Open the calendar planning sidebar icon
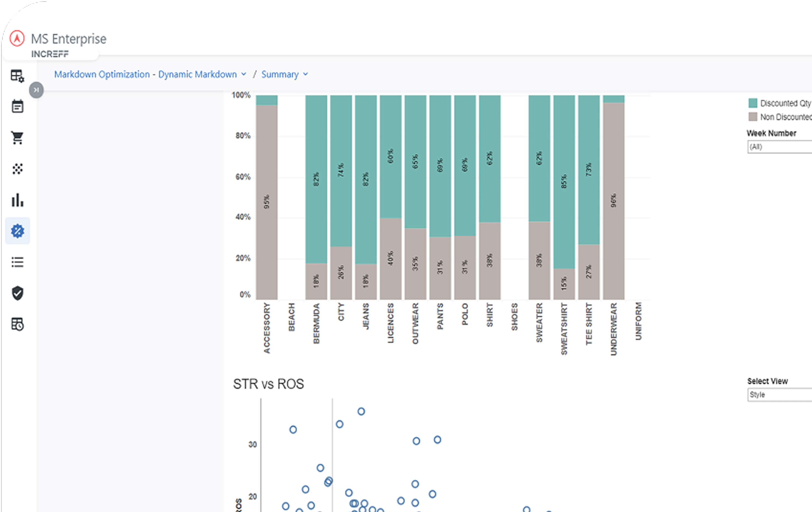The image size is (812, 512). (x=17, y=107)
